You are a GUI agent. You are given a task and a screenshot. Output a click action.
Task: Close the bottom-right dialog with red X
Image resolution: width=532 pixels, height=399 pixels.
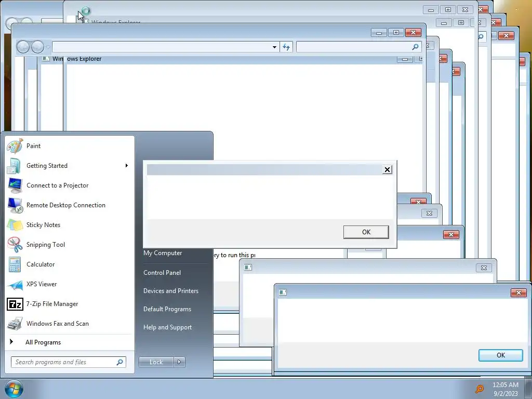518,292
